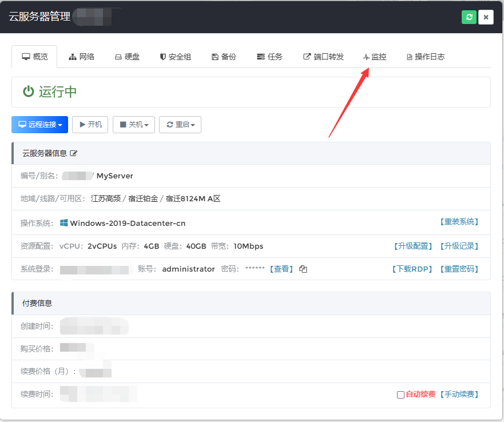This screenshot has height=422, width=504.
Task: Click the line name 宿迁铂金
Action: pyautogui.click(x=143, y=198)
